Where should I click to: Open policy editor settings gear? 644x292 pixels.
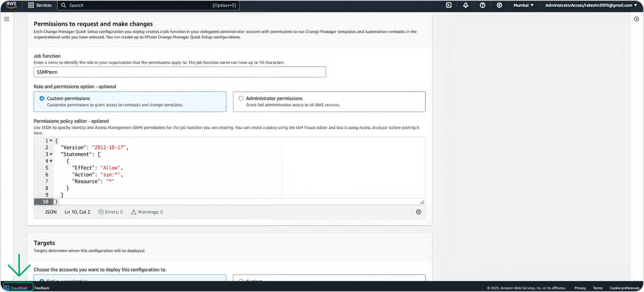pos(418,212)
